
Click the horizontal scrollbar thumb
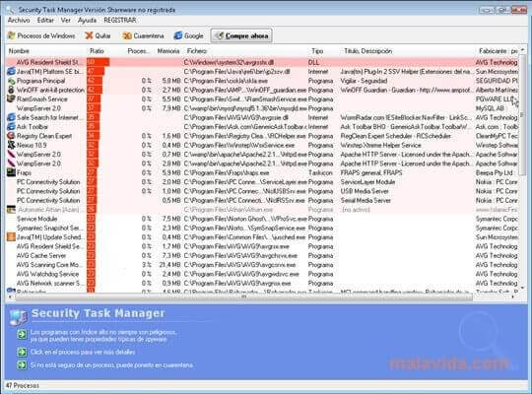click(x=243, y=297)
